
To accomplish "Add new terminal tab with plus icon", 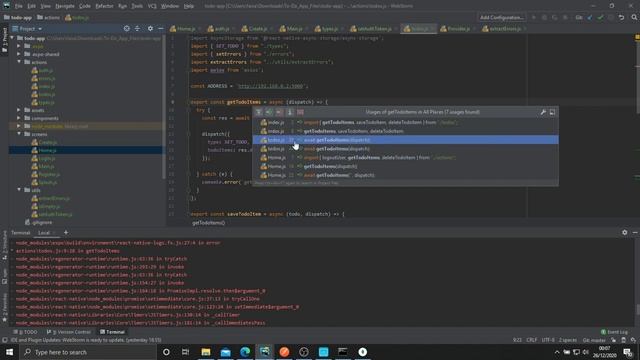I will tap(66, 233).
